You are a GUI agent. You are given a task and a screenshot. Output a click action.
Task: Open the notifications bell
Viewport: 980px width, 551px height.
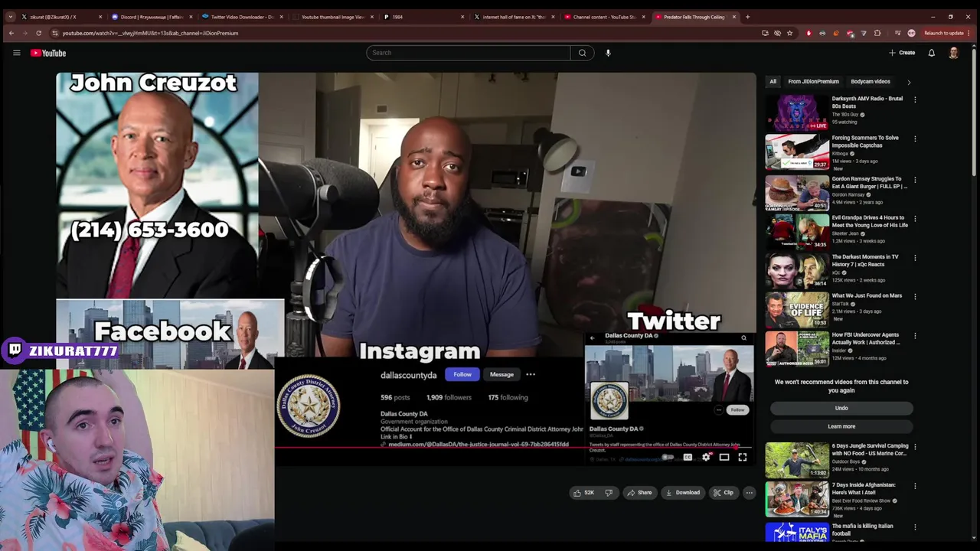[x=932, y=53]
